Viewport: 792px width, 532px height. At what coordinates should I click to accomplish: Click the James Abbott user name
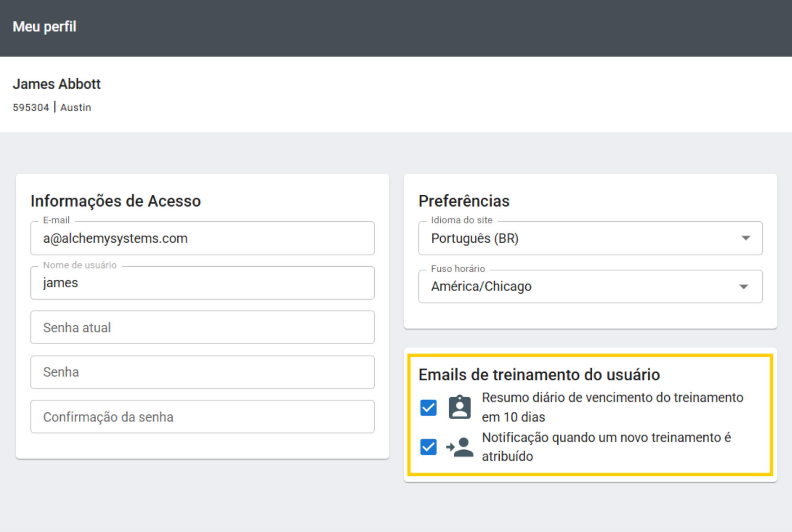click(x=57, y=84)
